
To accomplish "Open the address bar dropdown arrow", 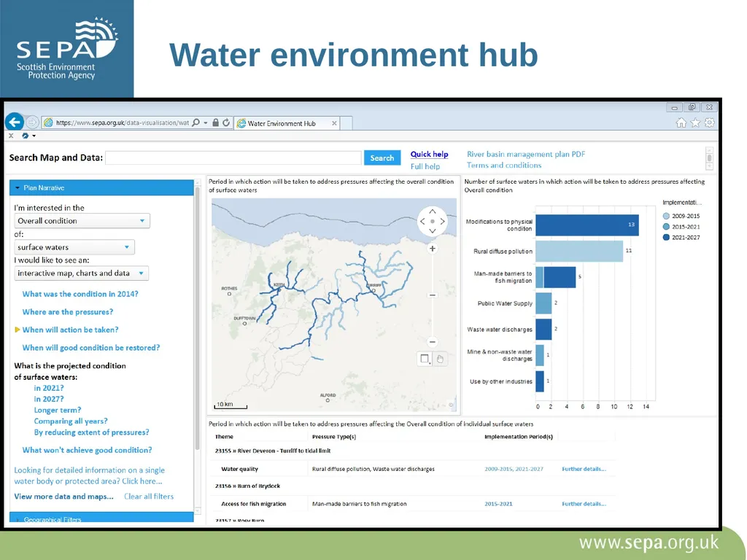I will coord(206,122).
